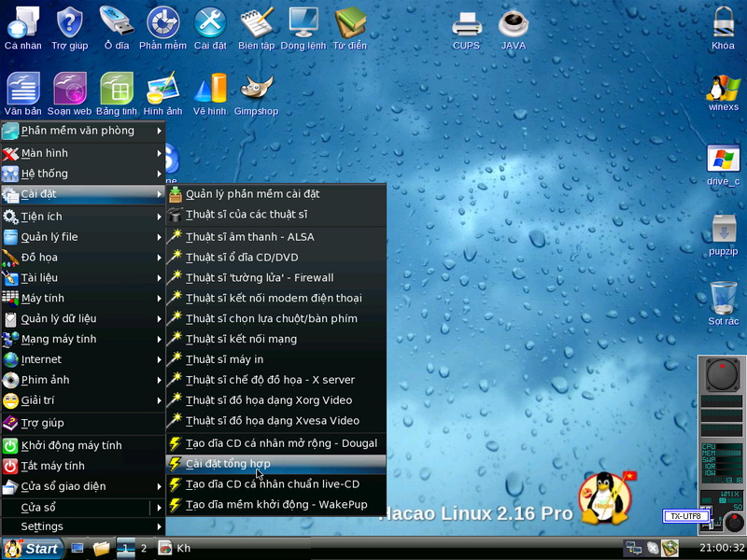Click the TX-UTF8 input method button

point(686,516)
